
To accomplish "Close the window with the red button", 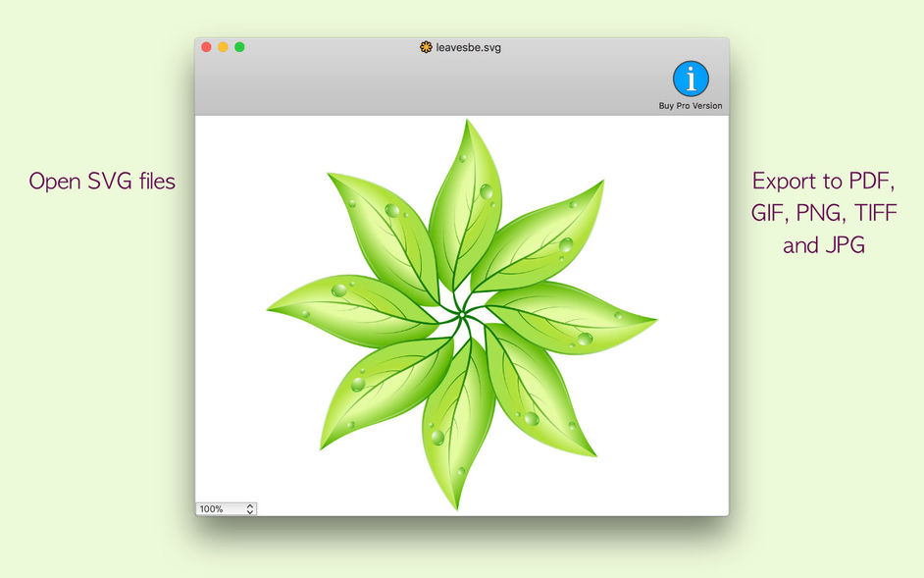I will point(206,47).
